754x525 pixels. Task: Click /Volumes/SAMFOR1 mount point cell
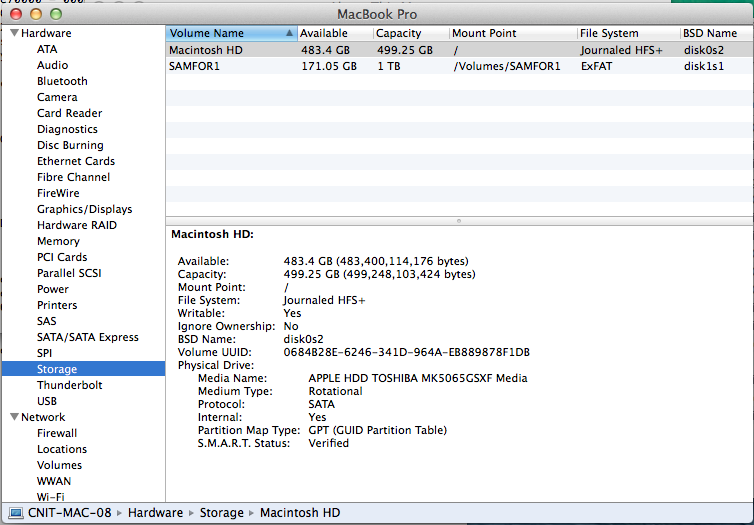[507, 66]
